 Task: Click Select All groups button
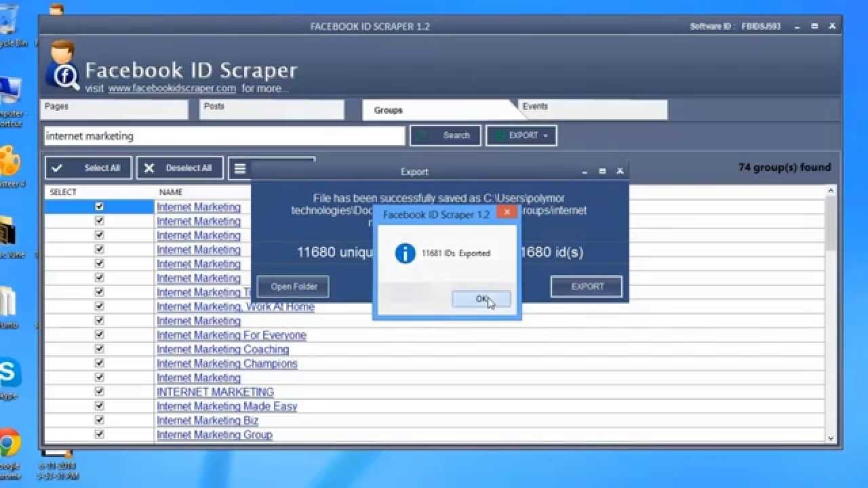[90, 168]
